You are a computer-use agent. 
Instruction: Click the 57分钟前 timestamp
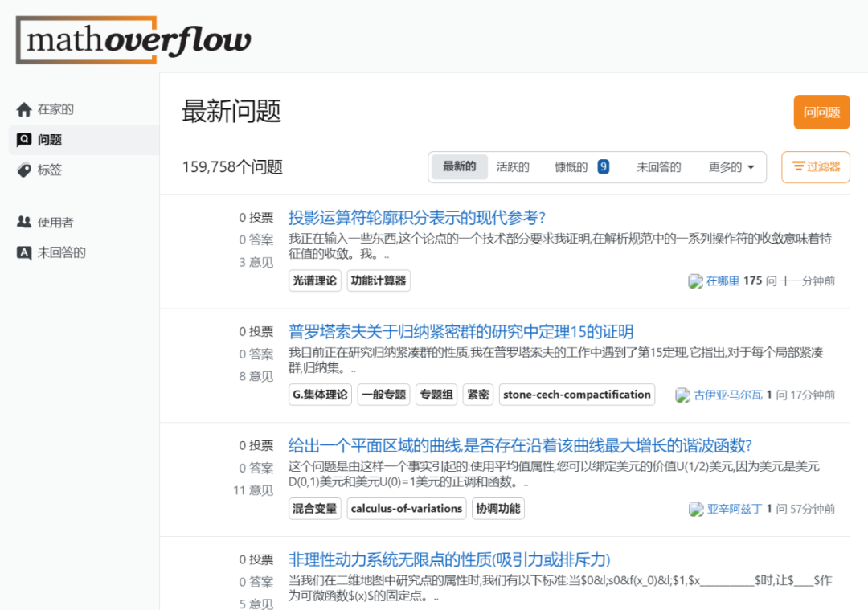(x=812, y=510)
